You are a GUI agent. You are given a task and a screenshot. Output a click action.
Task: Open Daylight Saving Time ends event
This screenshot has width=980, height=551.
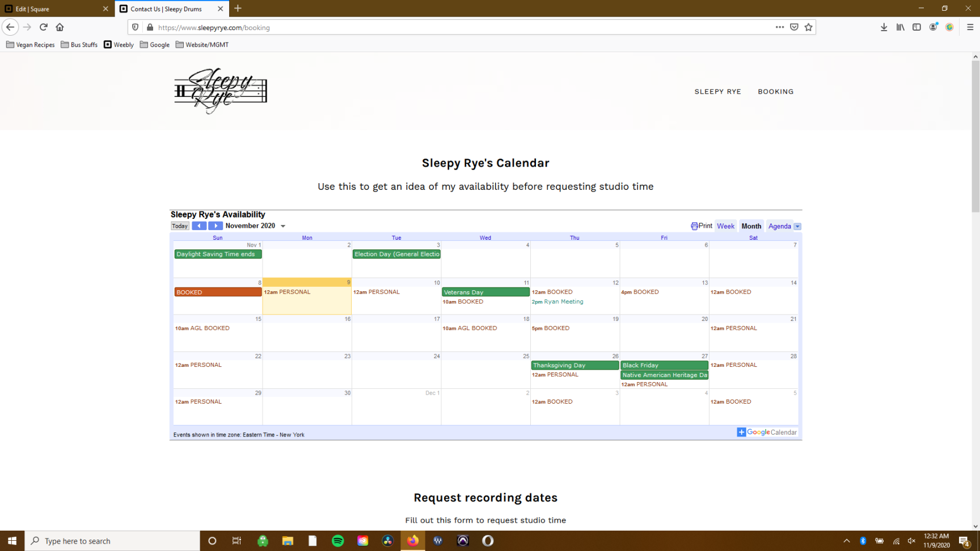tap(218, 254)
